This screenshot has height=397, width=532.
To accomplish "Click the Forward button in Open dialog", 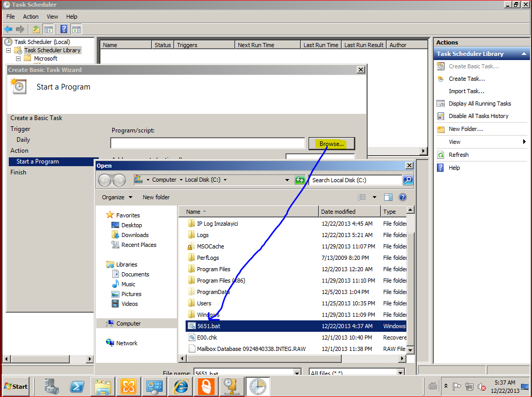I will 119,180.
